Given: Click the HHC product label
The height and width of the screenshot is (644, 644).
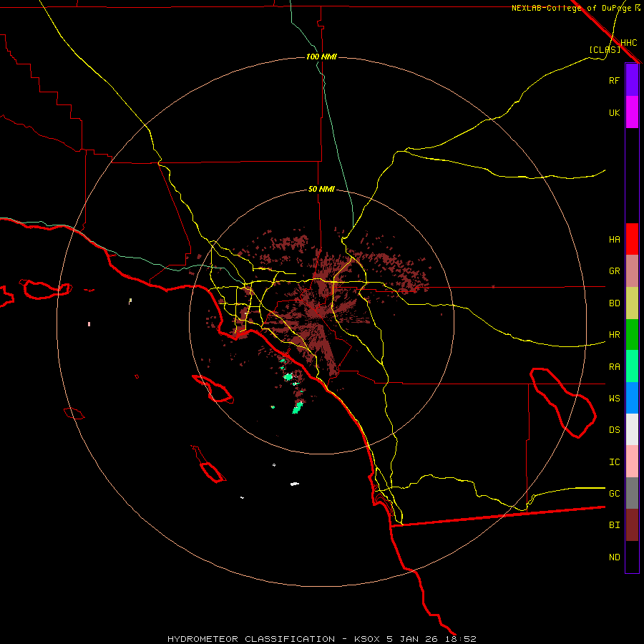Looking at the screenshot, I should point(628,43).
